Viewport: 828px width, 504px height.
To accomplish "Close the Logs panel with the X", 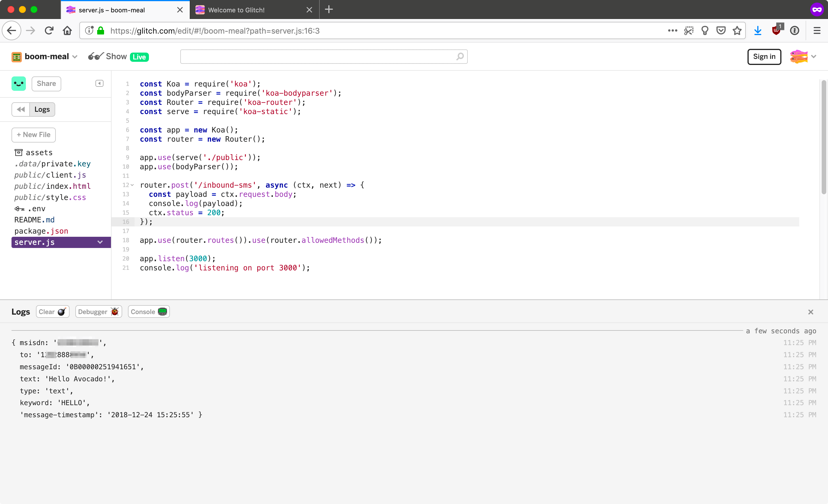I will click(810, 312).
